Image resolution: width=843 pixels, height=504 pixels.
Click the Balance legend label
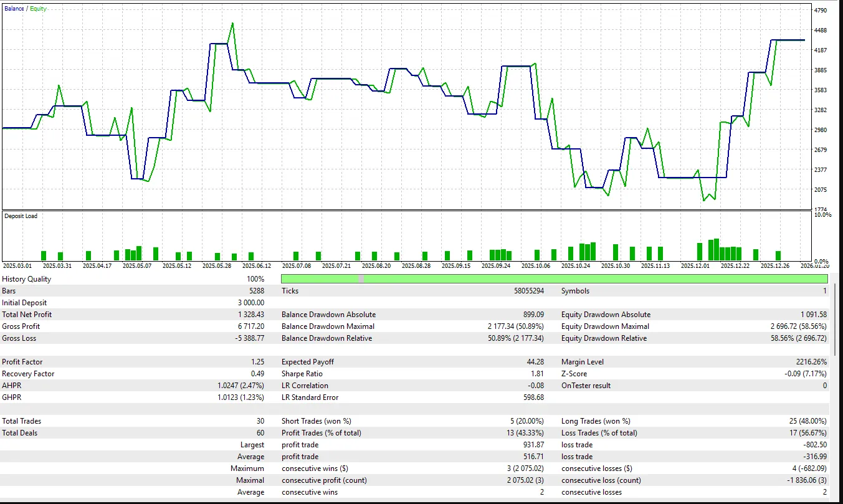14,9
